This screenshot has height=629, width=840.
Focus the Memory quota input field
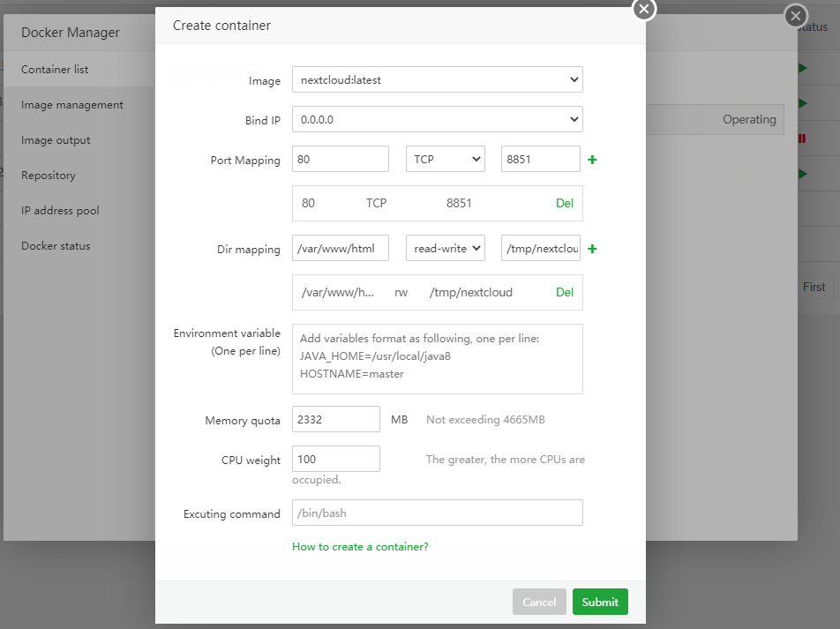tap(336, 419)
